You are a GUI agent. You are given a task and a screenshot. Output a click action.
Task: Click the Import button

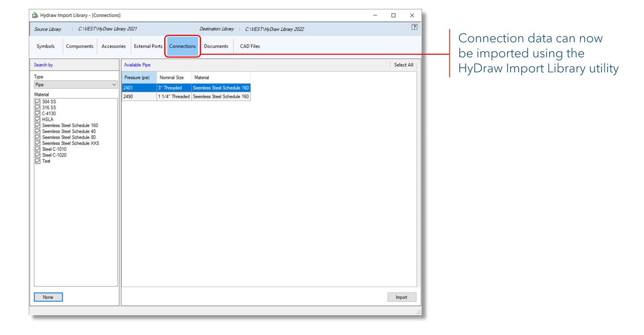(x=401, y=297)
